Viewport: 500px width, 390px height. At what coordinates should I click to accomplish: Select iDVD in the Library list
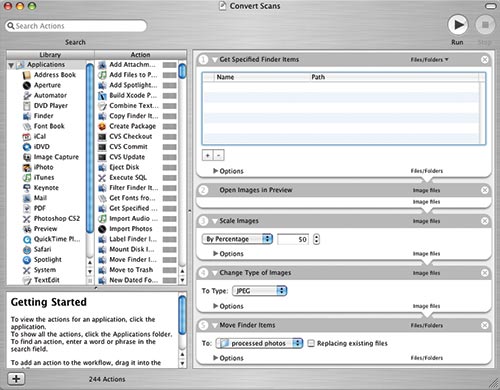(42, 147)
